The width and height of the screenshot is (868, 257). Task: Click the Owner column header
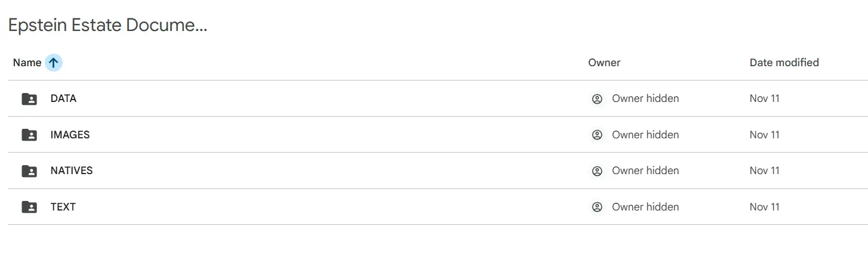pos(604,63)
